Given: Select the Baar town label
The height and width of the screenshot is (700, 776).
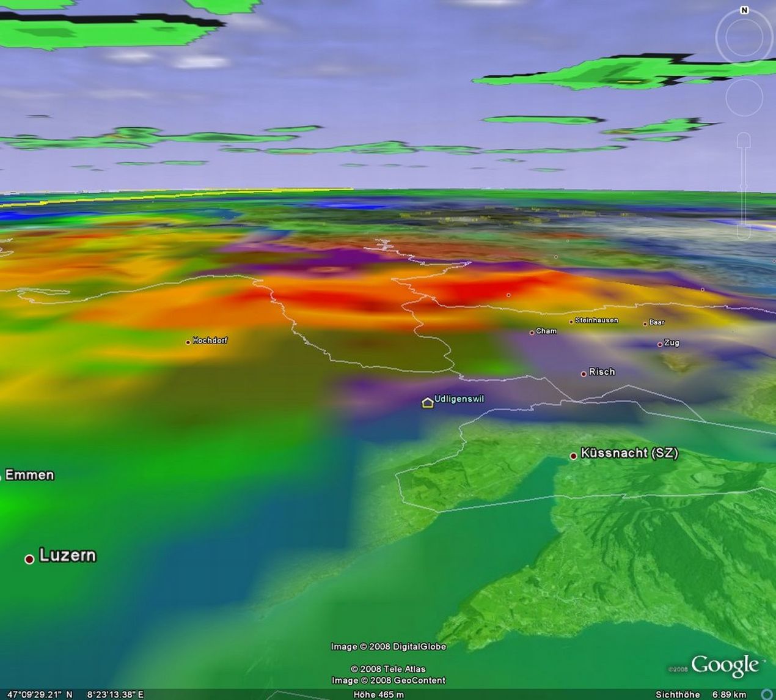Looking at the screenshot, I should pos(657,322).
